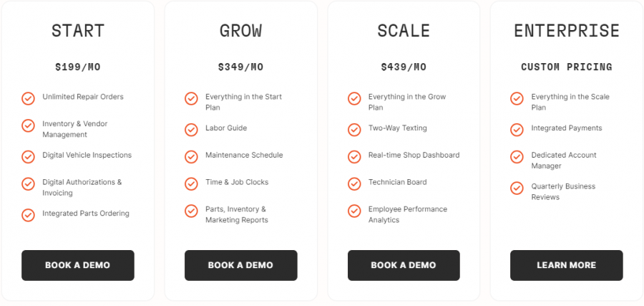Viewport: 644px width, 306px height.
Task: Click checkmark icon next to Time & Job Clocks
Action: coord(191,183)
